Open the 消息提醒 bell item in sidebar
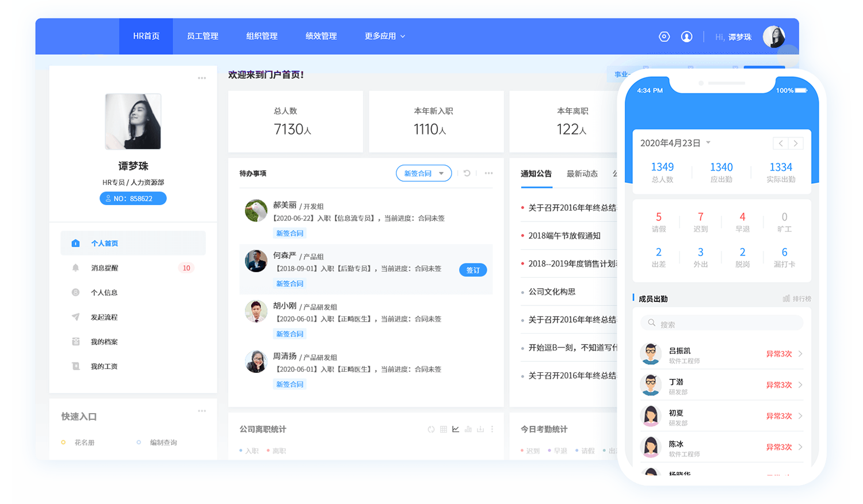This screenshot has width=863, height=504. point(75,268)
